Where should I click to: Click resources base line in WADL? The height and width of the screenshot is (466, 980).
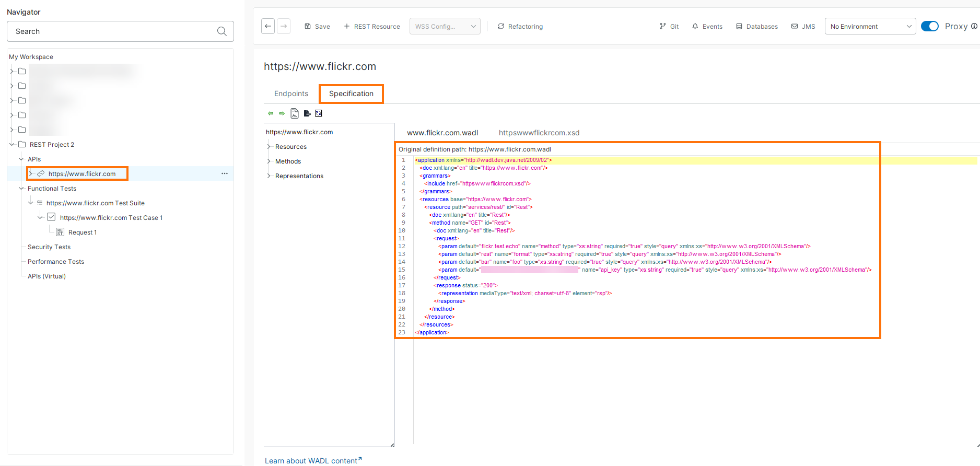pos(475,199)
